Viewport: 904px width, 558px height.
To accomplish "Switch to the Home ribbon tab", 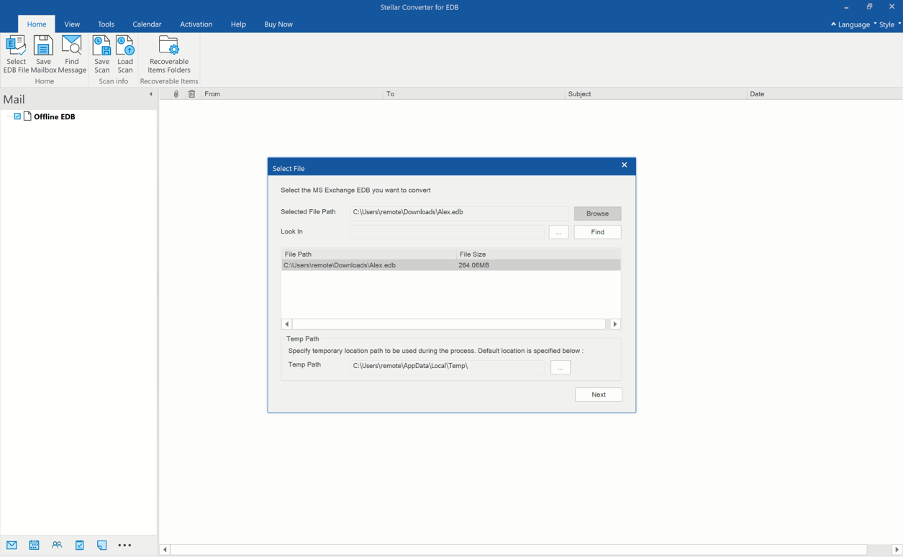I will (x=36, y=24).
